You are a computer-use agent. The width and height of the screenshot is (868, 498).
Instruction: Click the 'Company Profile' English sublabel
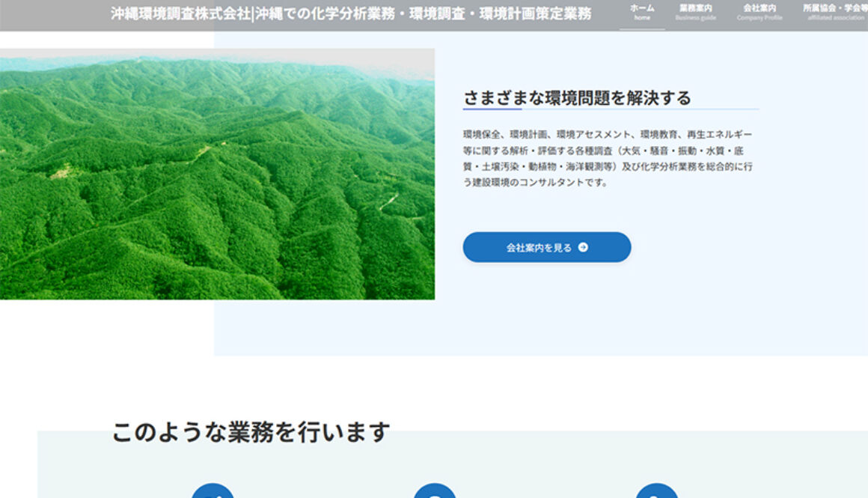tap(759, 18)
